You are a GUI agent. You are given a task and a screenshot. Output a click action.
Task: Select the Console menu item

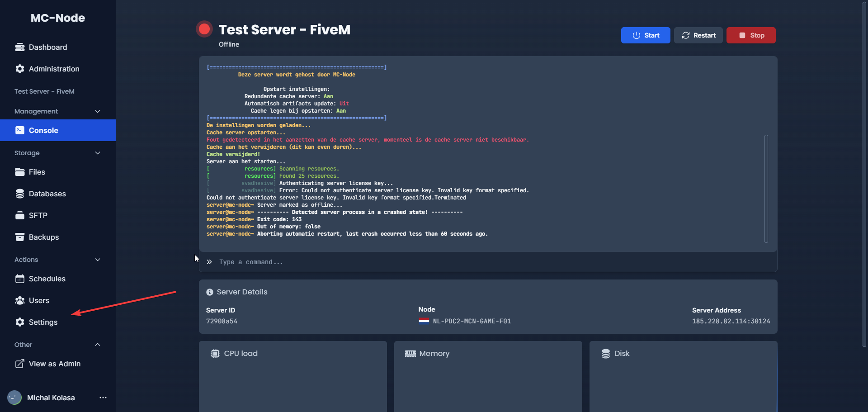(58, 130)
